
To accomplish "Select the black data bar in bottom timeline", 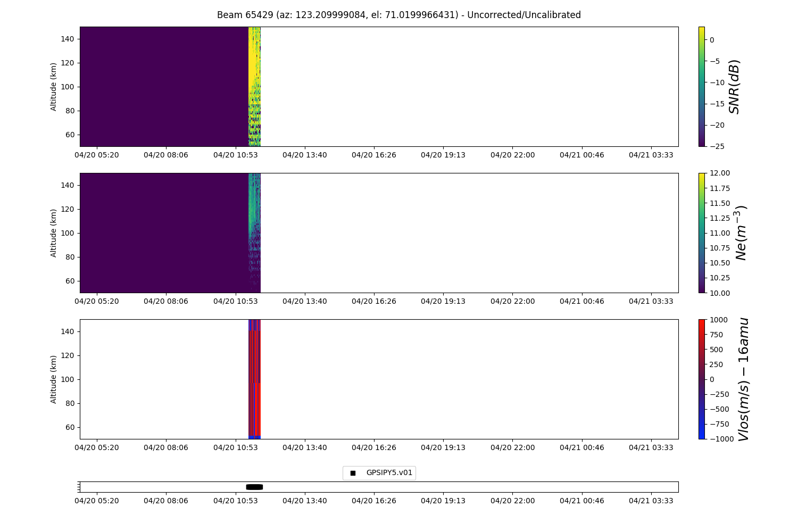I will point(254,487).
